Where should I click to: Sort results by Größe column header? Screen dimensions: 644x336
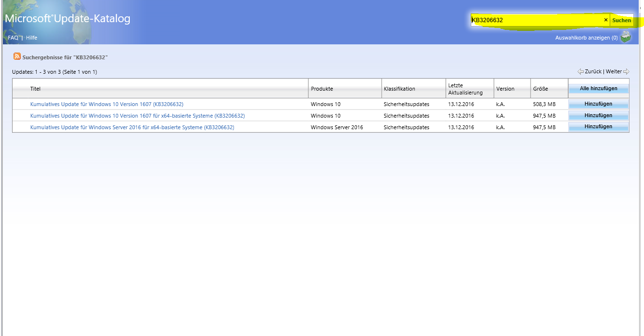pos(540,89)
